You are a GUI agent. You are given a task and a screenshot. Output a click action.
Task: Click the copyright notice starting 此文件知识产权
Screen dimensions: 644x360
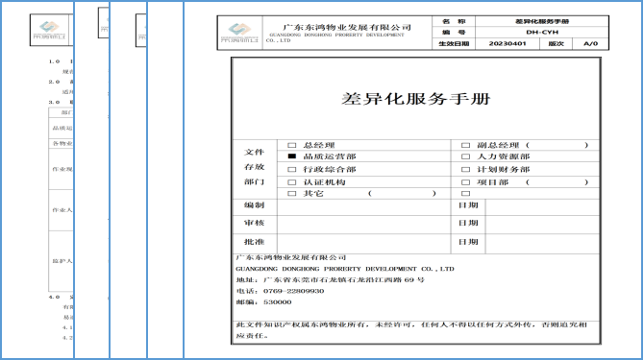click(x=411, y=324)
